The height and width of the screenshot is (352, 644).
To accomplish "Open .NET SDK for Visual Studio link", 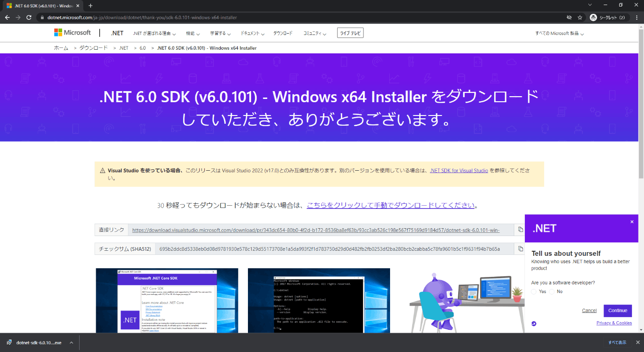I will point(459,170).
